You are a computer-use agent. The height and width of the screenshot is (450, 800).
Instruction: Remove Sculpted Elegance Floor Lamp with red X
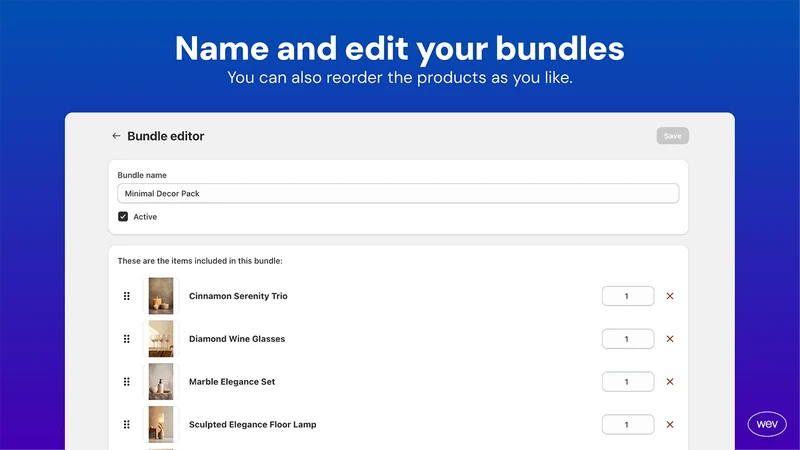coord(670,424)
